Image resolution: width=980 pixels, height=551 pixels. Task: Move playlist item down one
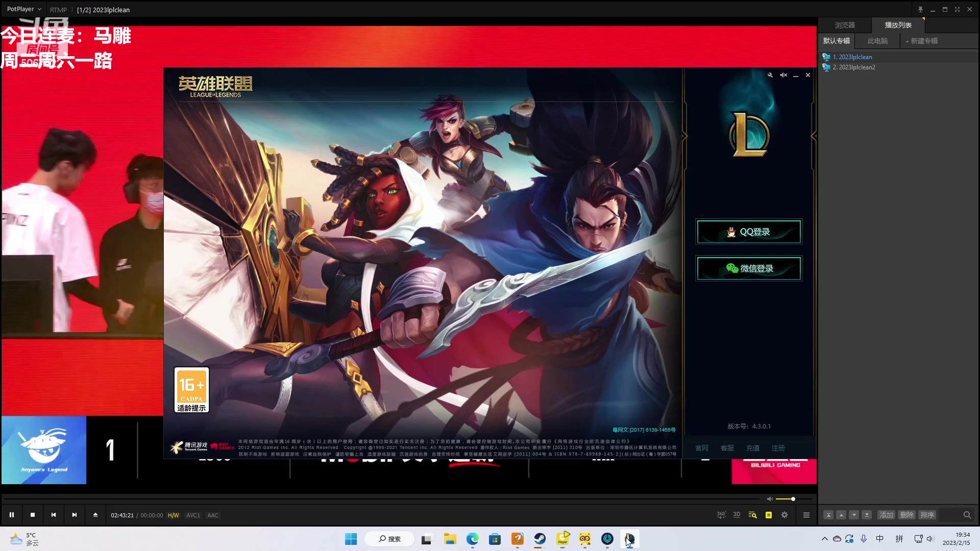tap(854, 515)
